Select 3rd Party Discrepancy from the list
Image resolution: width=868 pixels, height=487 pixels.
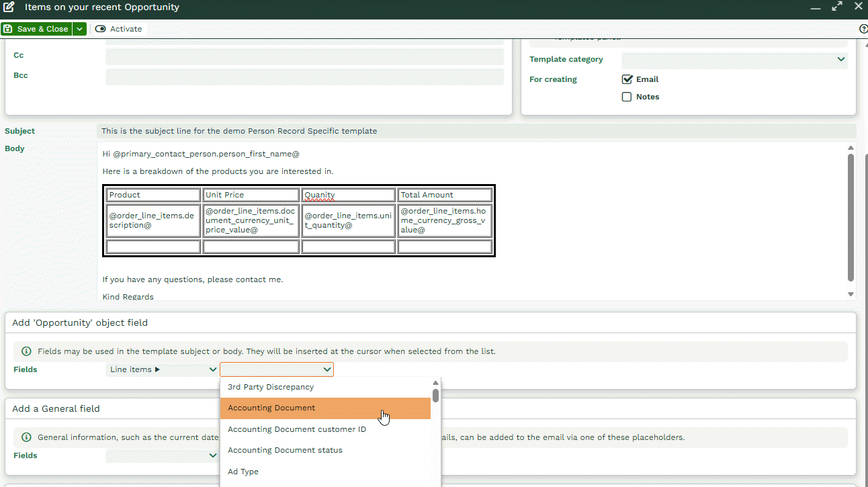click(326, 387)
